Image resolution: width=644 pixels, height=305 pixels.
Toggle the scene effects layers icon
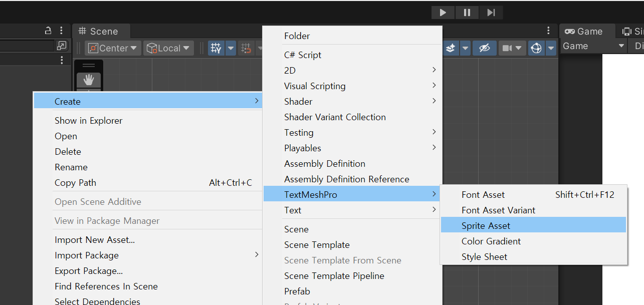(x=451, y=48)
